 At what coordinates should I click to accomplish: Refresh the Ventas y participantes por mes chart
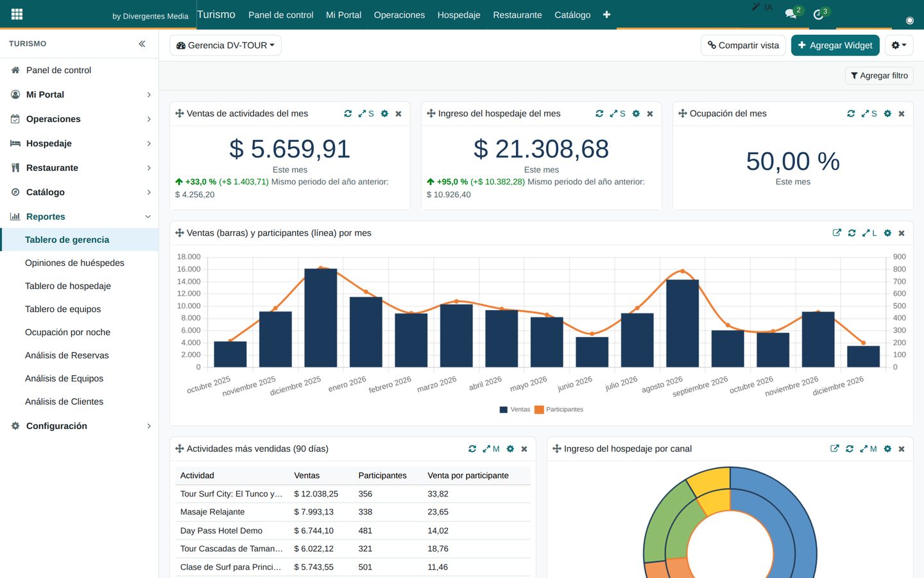[851, 233]
